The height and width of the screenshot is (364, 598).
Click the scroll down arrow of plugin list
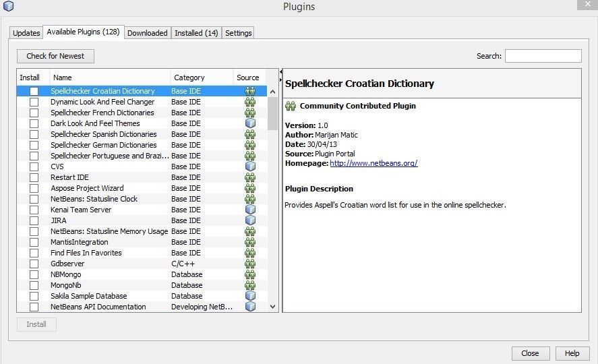[272, 307]
